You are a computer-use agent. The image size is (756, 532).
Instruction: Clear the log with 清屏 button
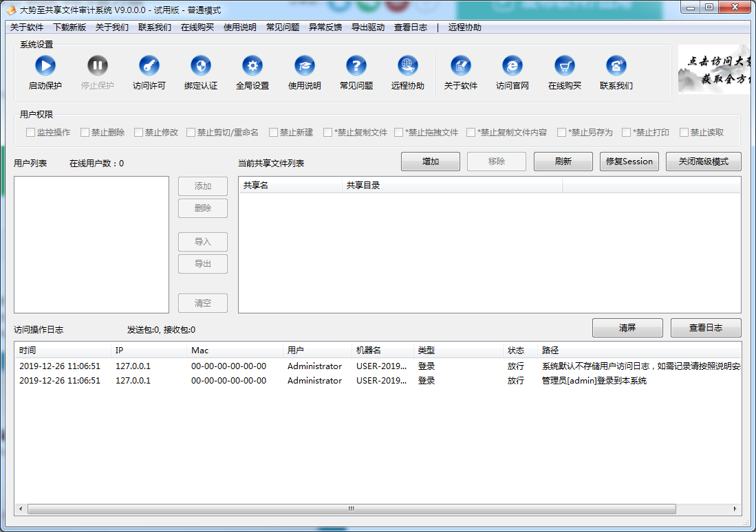(628, 328)
